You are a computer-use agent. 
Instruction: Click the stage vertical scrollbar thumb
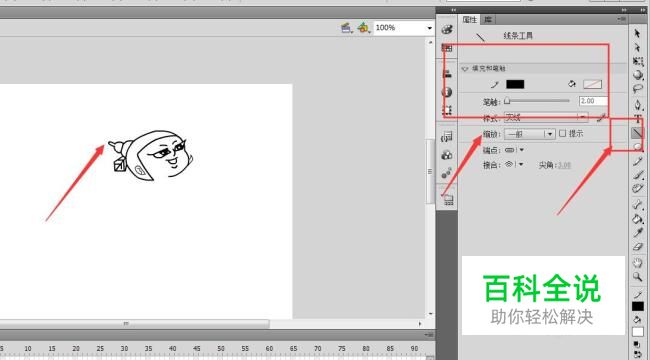coord(429,172)
